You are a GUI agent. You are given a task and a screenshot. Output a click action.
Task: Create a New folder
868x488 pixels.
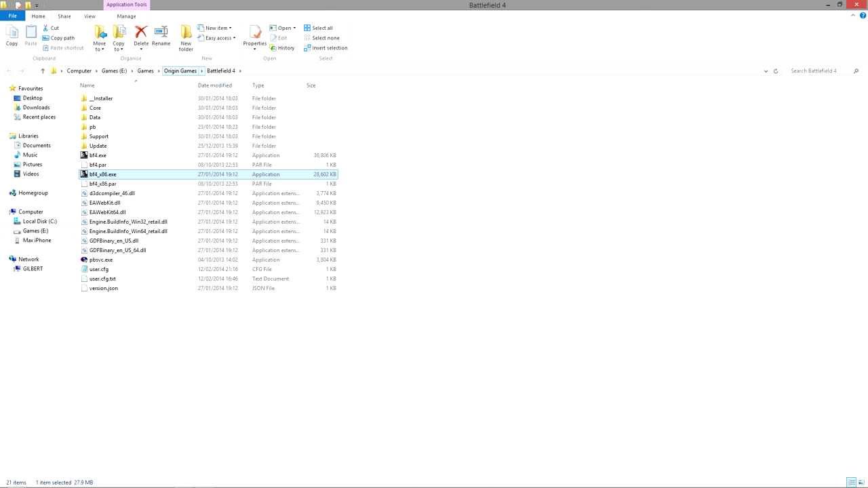[186, 37]
